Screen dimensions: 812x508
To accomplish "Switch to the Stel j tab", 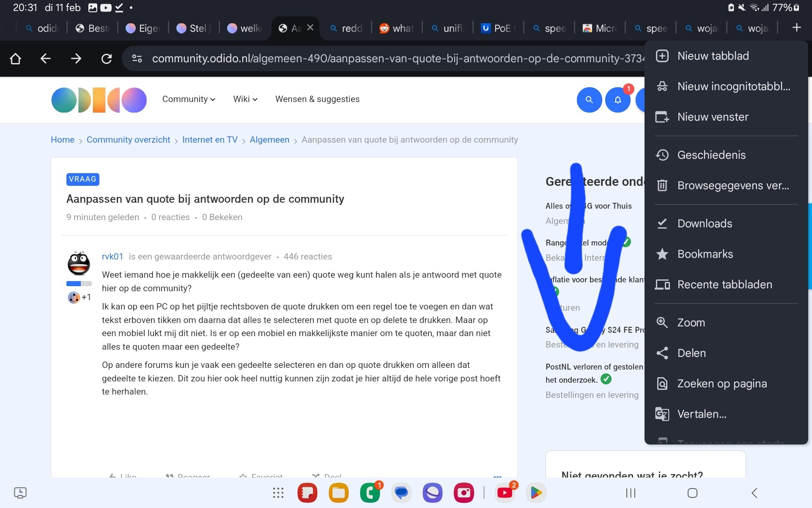I will tap(194, 28).
